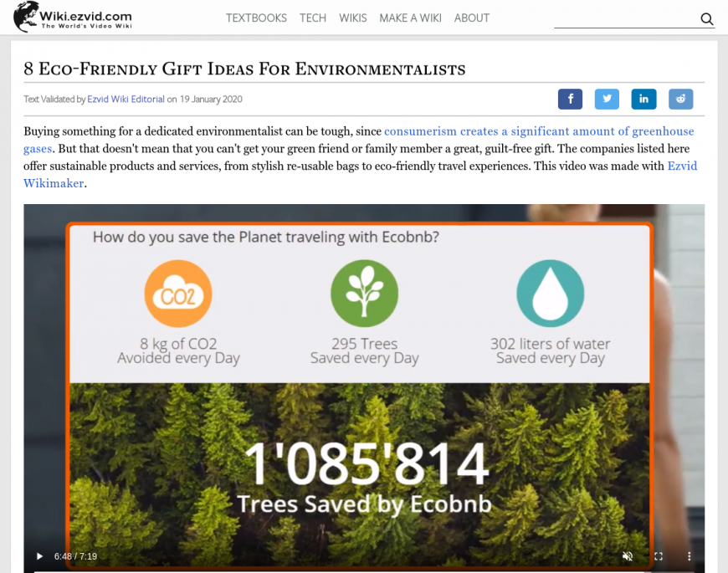
Task: Click the search magnifier icon
Action: [706, 19]
